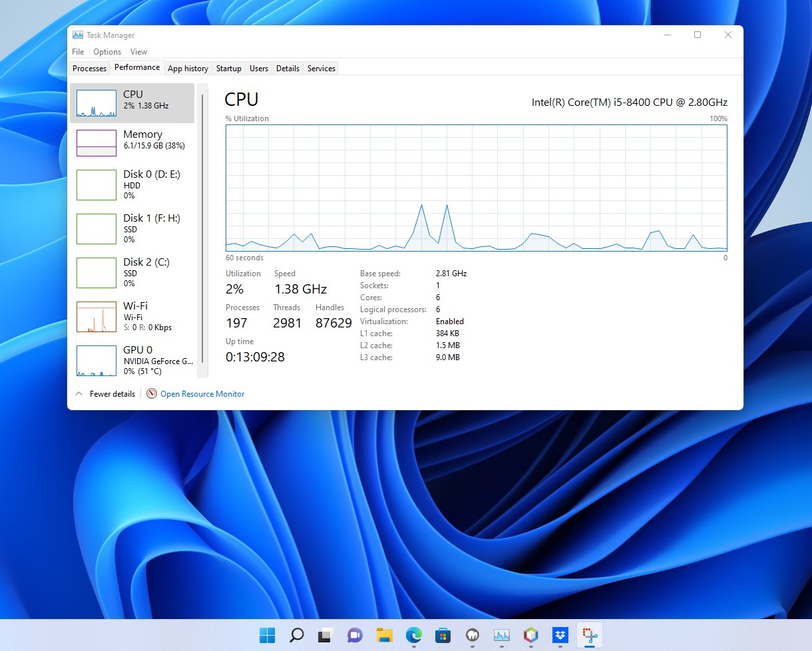Select Memory in the performance sidebar
The width and height of the screenshot is (812, 651).
coord(132,142)
